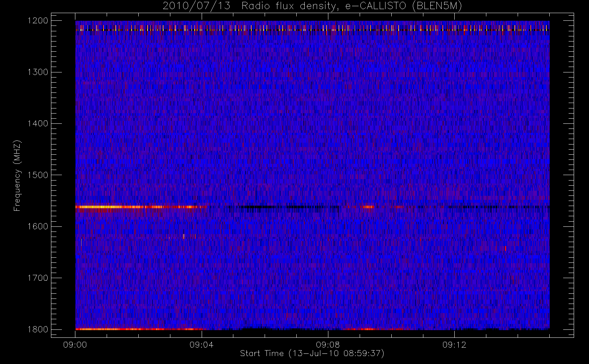
Task: Click the 09:00 time tick label
Action: tap(75, 345)
